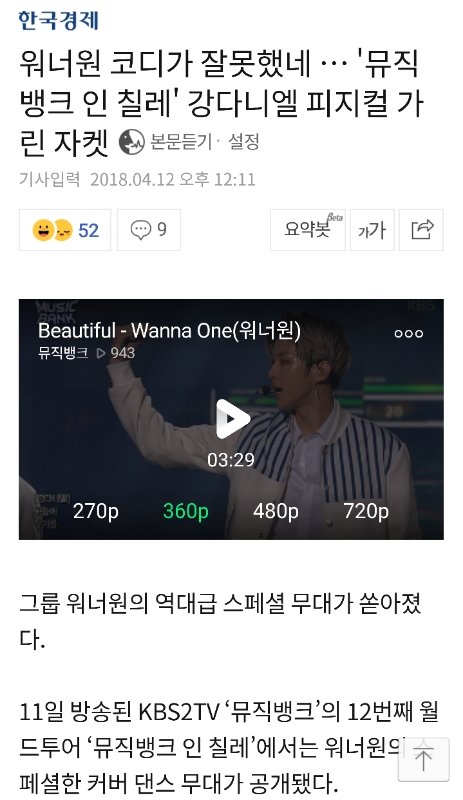
Task: Select 270p video quality
Action: (x=95, y=511)
